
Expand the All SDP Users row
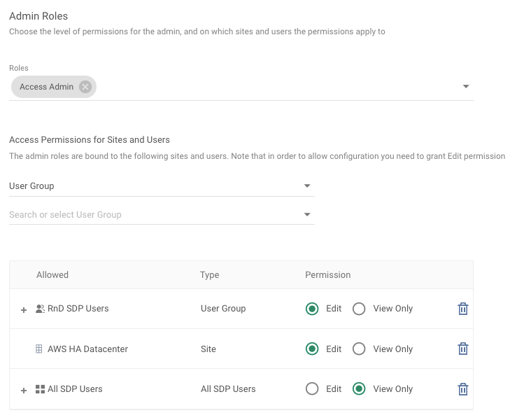click(23, 389)
